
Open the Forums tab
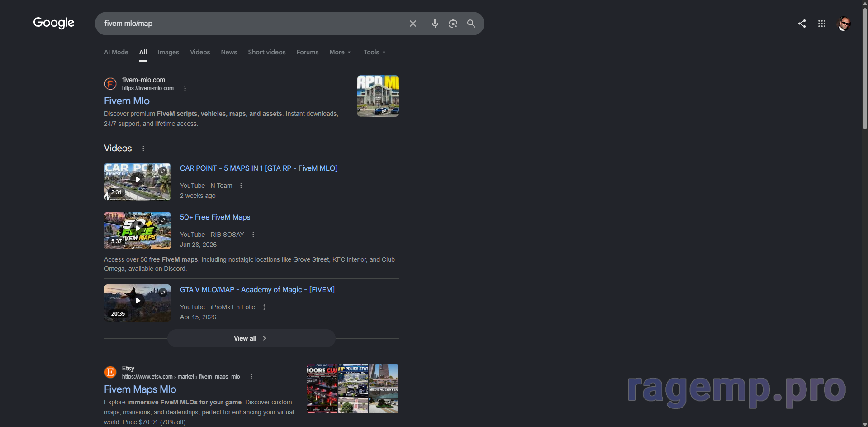[x=308, y=52]
